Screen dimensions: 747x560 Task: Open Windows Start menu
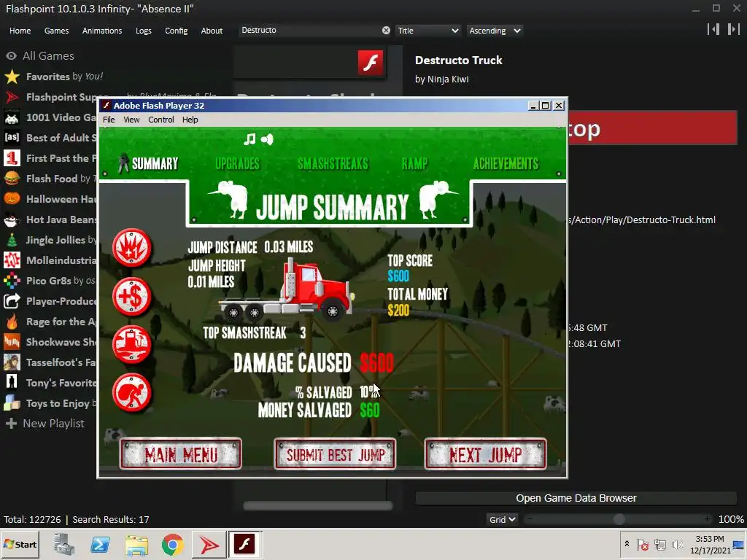pos(20,544)
